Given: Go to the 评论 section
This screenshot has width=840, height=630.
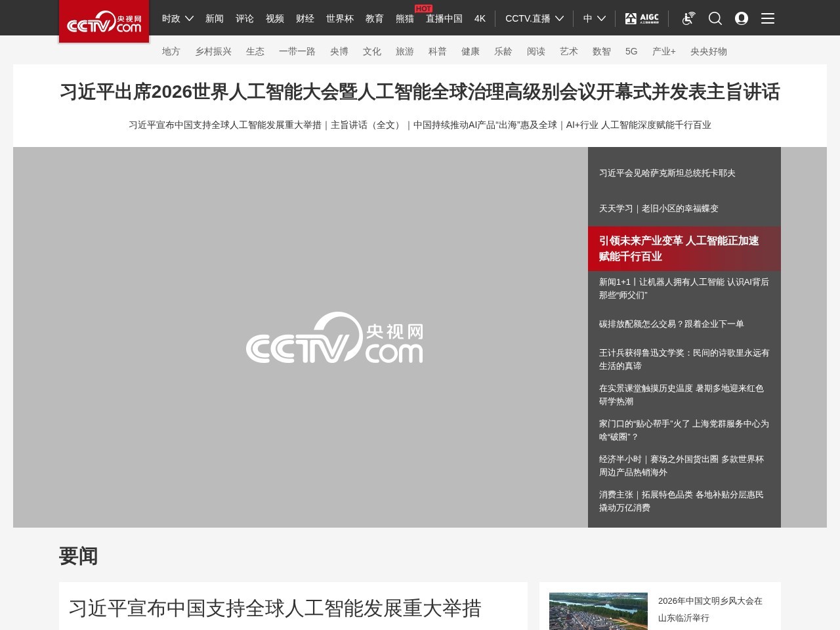Looking at the screenshot, I should coord(245,18).
